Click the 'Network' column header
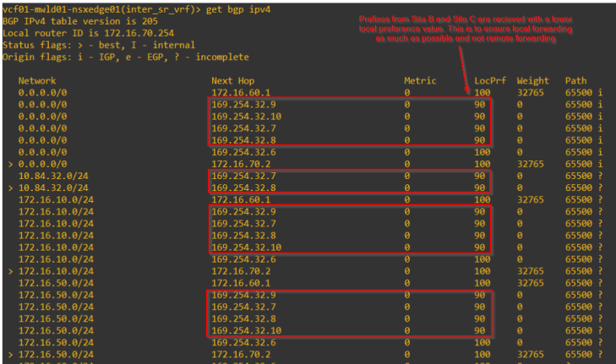 [x=37, y=80]
